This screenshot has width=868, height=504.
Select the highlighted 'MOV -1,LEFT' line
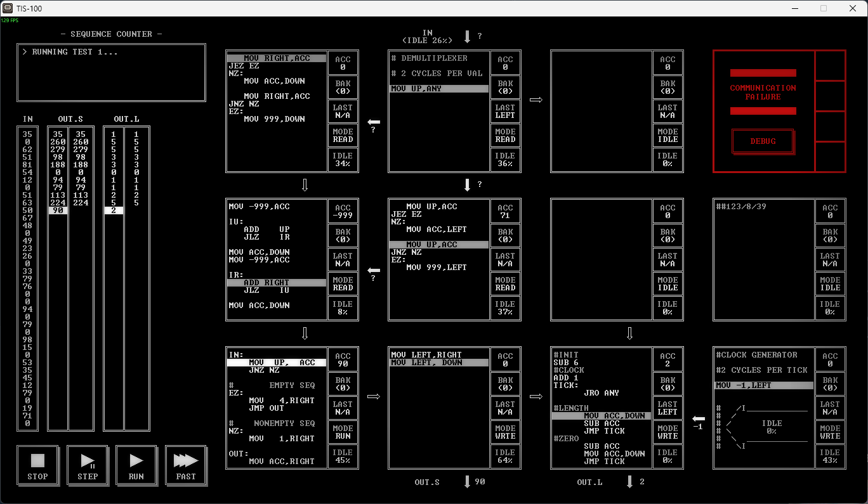click(x=764, y=385)
